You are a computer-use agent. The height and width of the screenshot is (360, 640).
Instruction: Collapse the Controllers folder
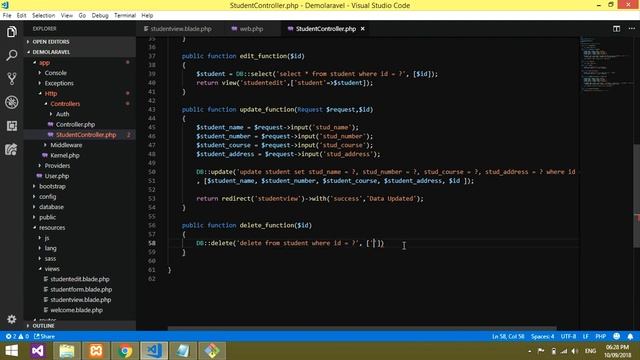79,104
